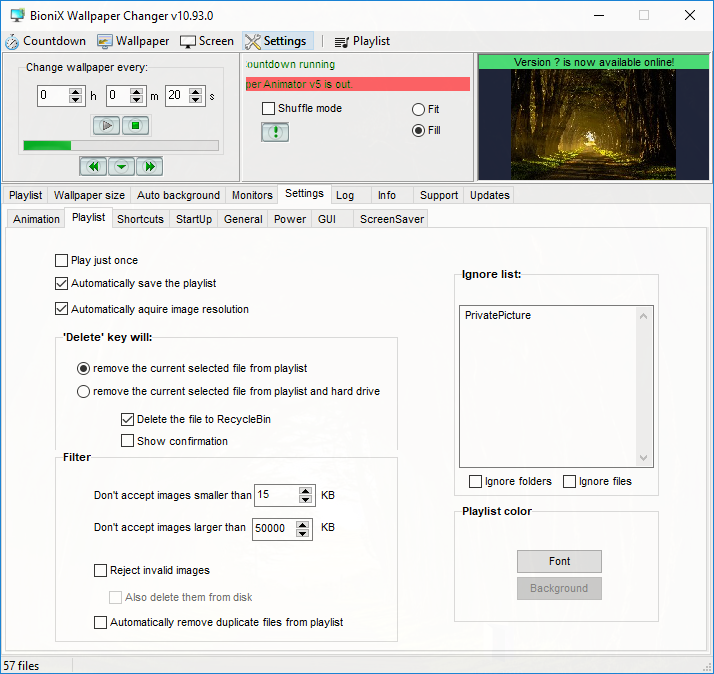Decrease maximum image size KB spinner
The height and width of the screenshot is (674, 714).
pyautogui.click(x=303, y=533)
